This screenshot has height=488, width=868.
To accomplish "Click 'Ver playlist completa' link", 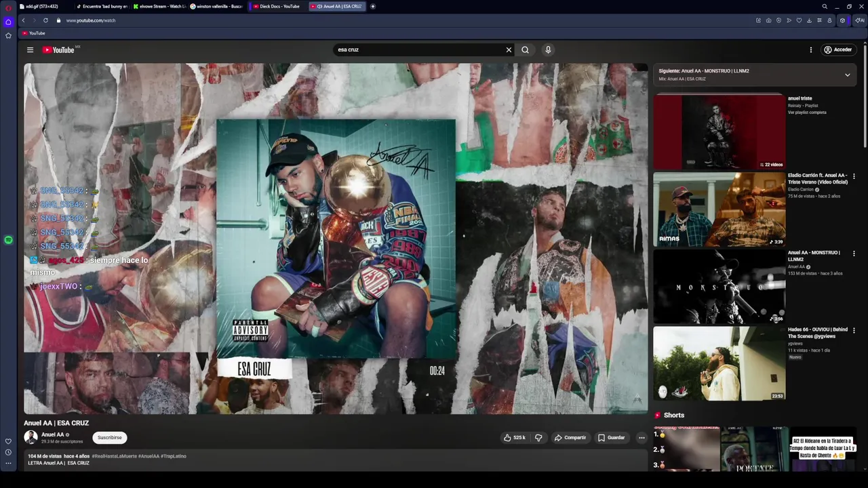I will (x=807, y=113).
